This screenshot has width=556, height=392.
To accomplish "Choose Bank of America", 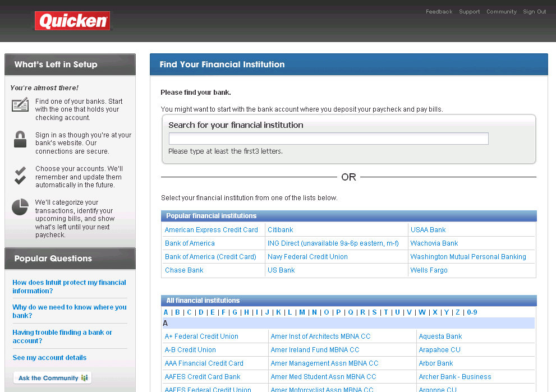I will pos(190,243).
